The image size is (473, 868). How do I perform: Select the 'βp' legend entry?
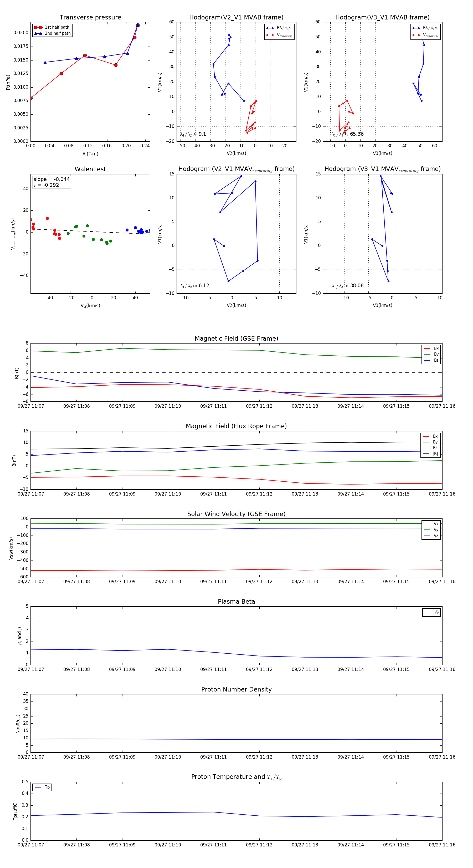[x=432, y=612]
